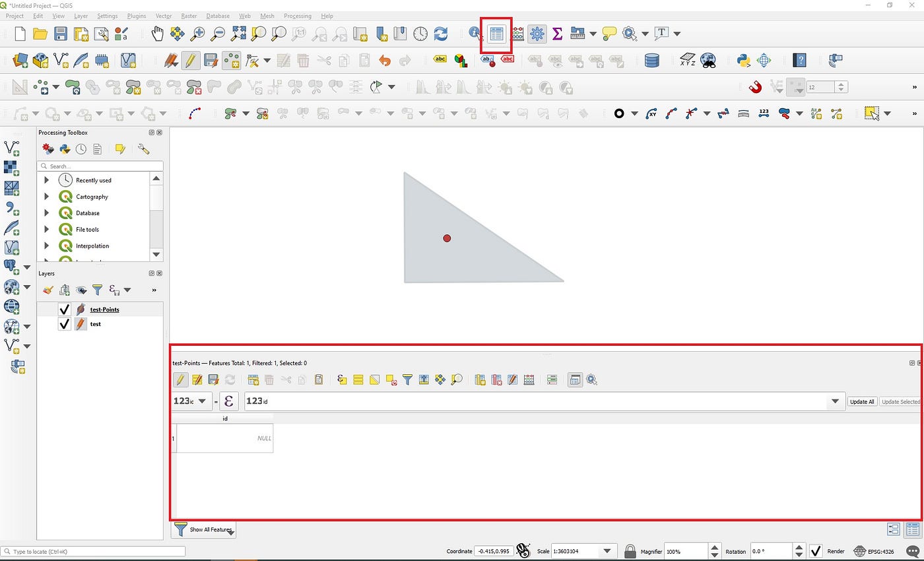Open the Layer menu
The image size is (924, 561).
[x=81, y=16]
